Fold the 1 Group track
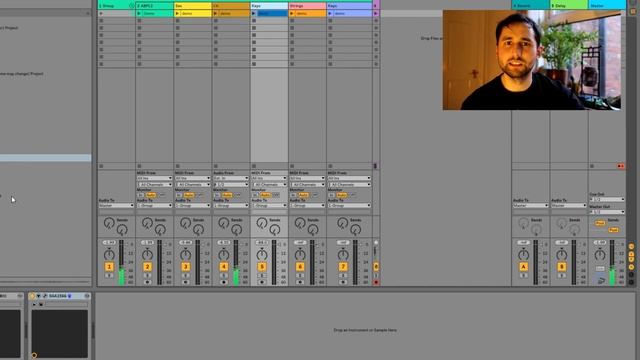This screenshot has height=360, width=640. [131, 6]
